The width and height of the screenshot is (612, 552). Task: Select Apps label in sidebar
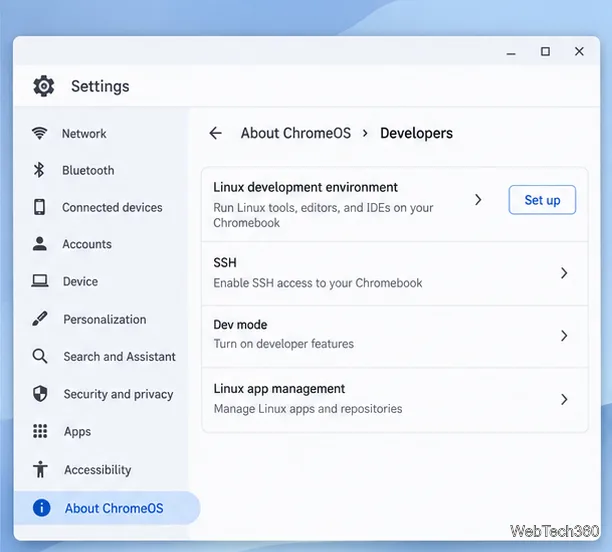[x=77, y=432]
